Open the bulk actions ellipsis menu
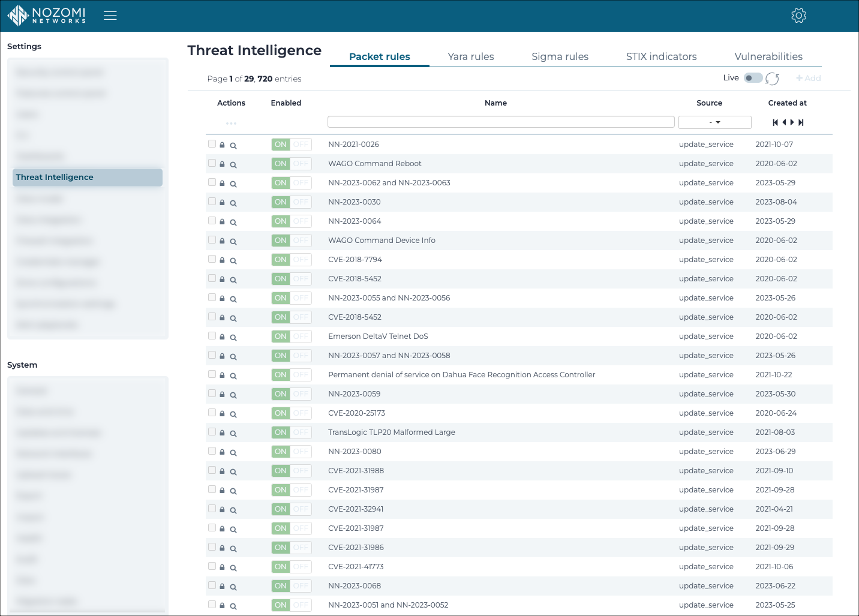 231,124
